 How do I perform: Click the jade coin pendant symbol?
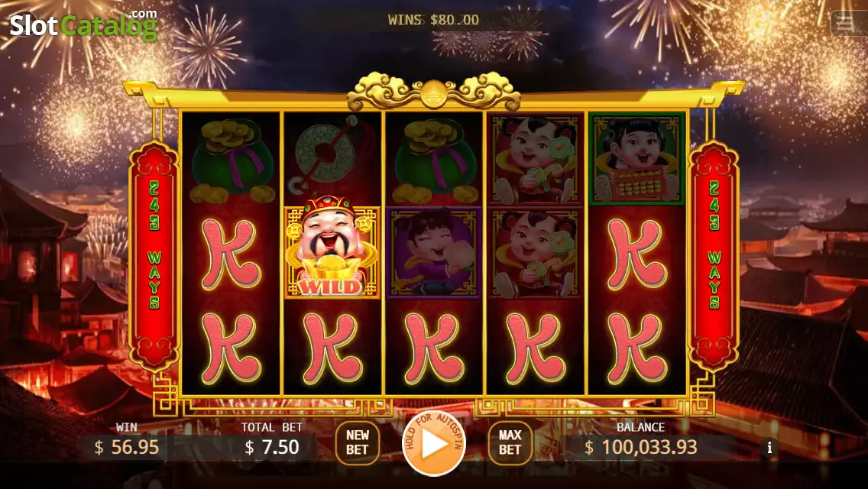click(x=332, y=157)
